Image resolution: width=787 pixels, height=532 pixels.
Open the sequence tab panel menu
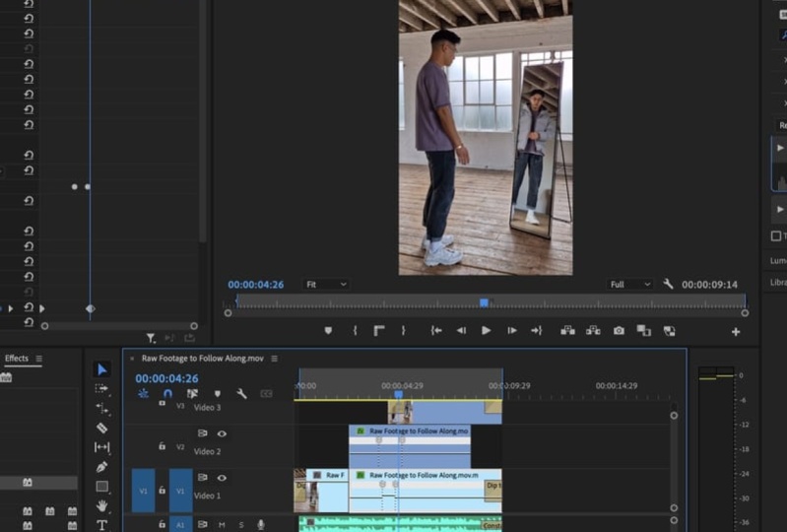click(x=274, y=359)
